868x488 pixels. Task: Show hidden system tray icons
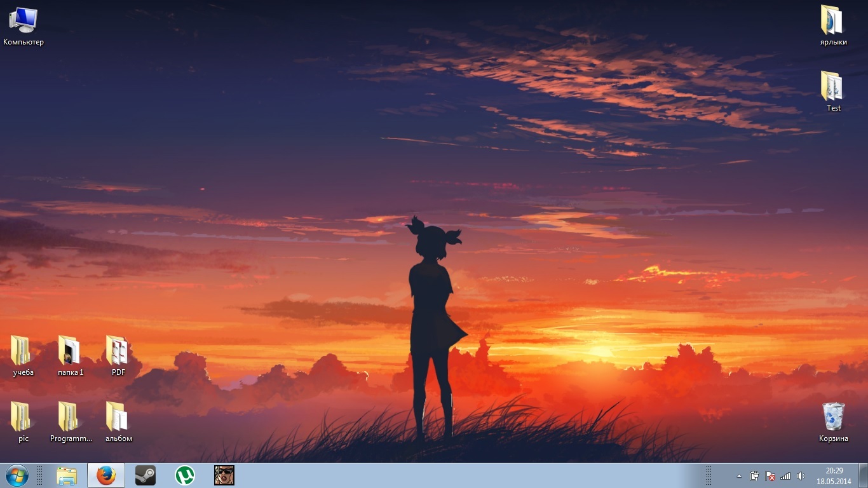[x=739, y=476]
